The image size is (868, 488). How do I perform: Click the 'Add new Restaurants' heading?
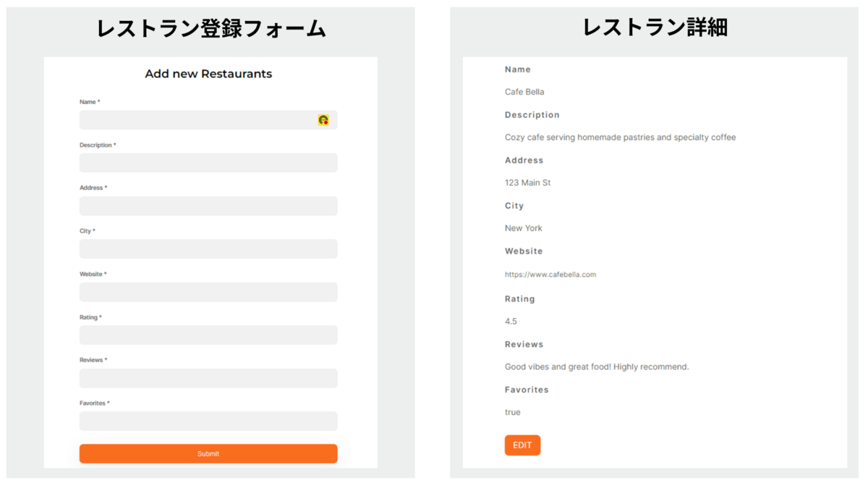[208, 74]
